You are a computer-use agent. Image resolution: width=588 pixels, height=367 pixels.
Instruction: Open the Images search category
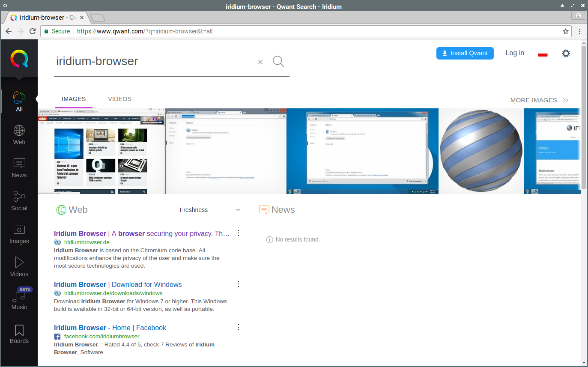point(19,233)
